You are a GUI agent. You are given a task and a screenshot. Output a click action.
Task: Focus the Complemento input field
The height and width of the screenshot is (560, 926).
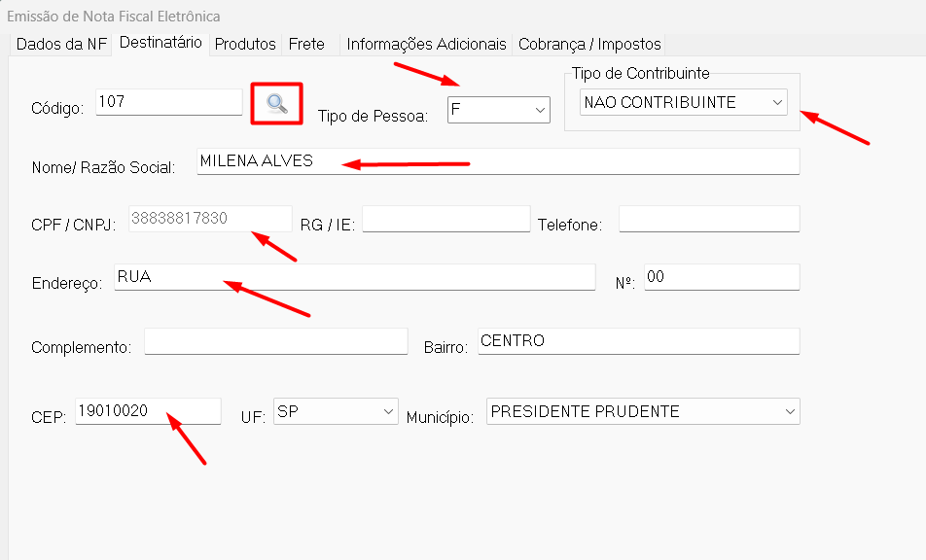tap(275, 341)
